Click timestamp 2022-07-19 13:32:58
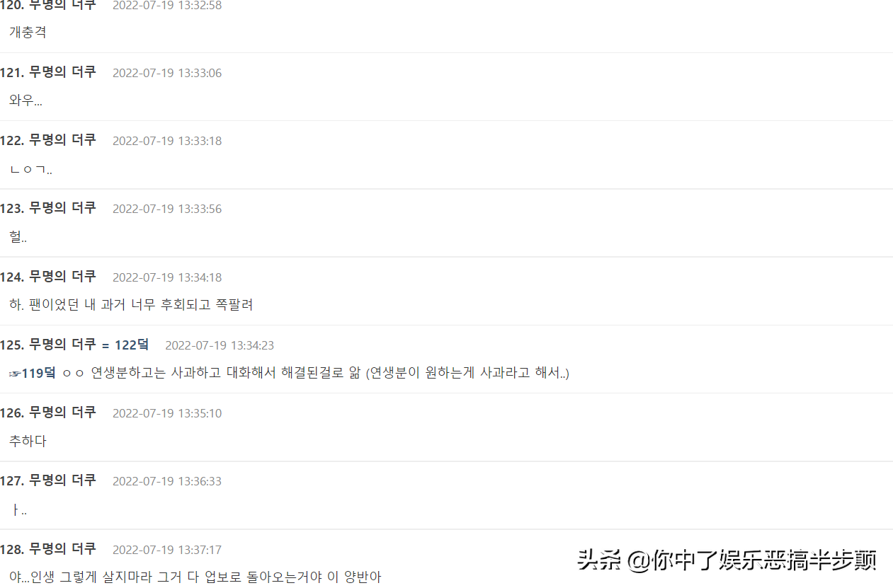 point(167,5)
